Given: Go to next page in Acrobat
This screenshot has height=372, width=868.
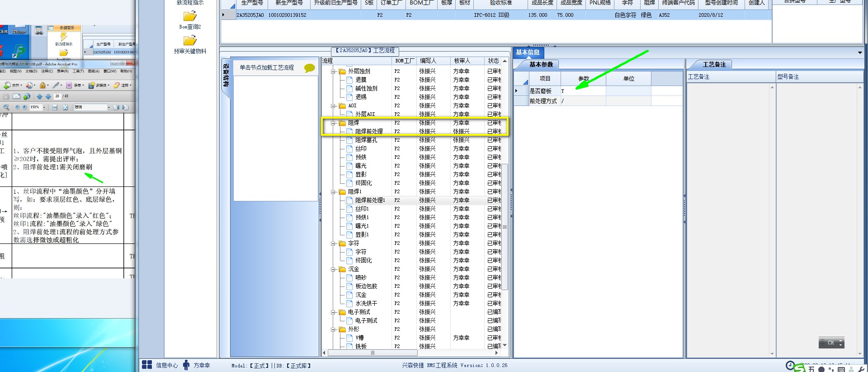Looking at the screenshot, I should [48, 96].
